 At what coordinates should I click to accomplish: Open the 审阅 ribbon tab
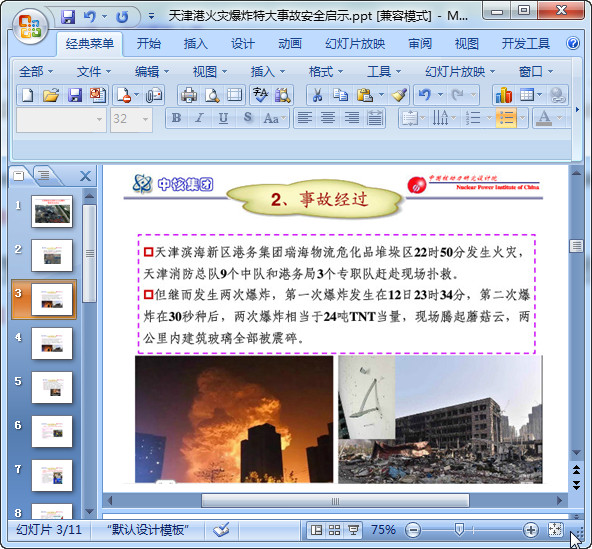pos(420,44)
